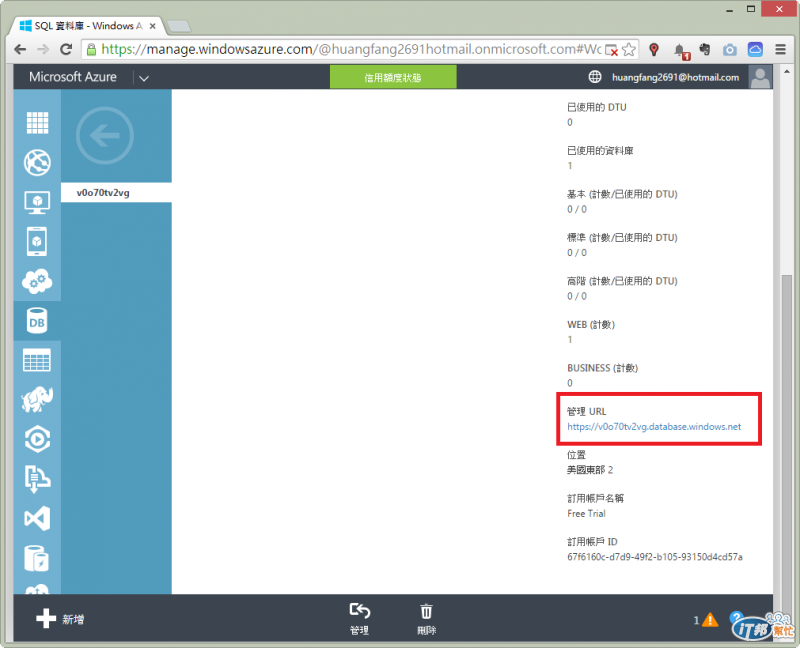Screen dimensions: 800x648
Task: Select the SQL Databases DB icon
Action: pyautogui.click(x=37, y=321)
